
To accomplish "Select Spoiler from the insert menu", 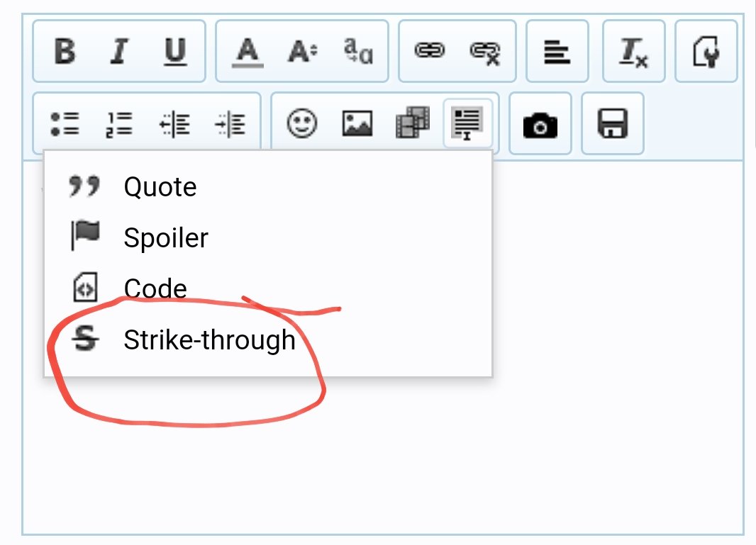I will (267, 237).
